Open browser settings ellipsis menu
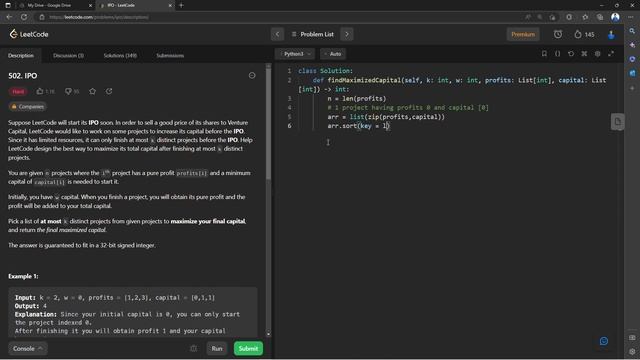Screen dimensions: 640x360 tap(631, 17)
